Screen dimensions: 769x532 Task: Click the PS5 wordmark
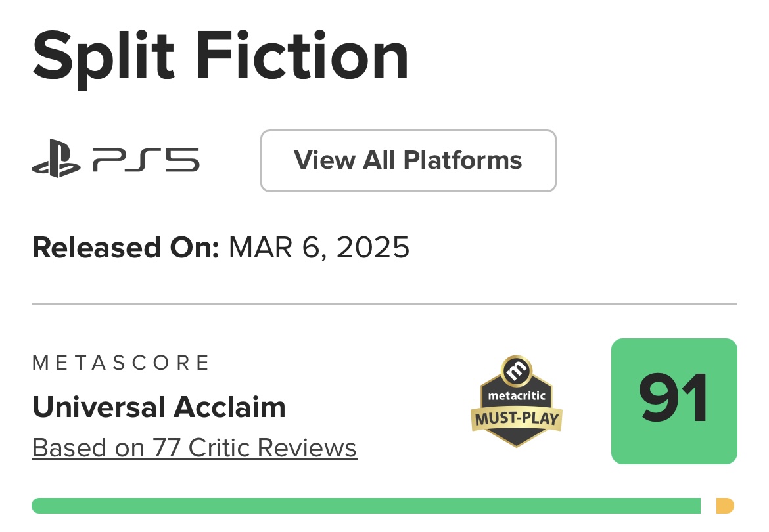pyautogui.click(x=146, y=160)
